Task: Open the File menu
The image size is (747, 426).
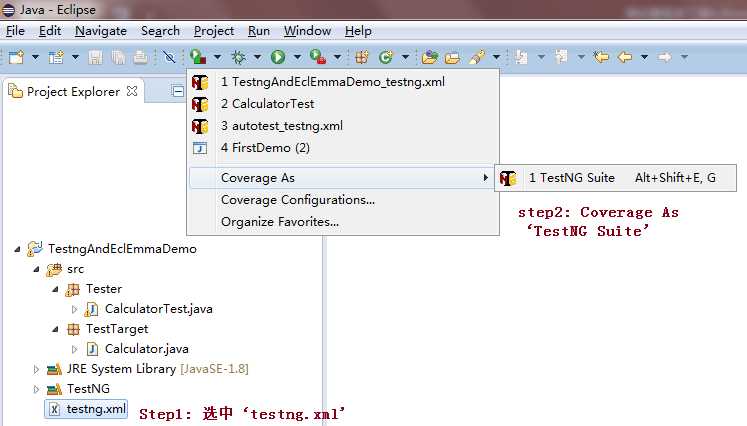Action: (x=15, y=31)
